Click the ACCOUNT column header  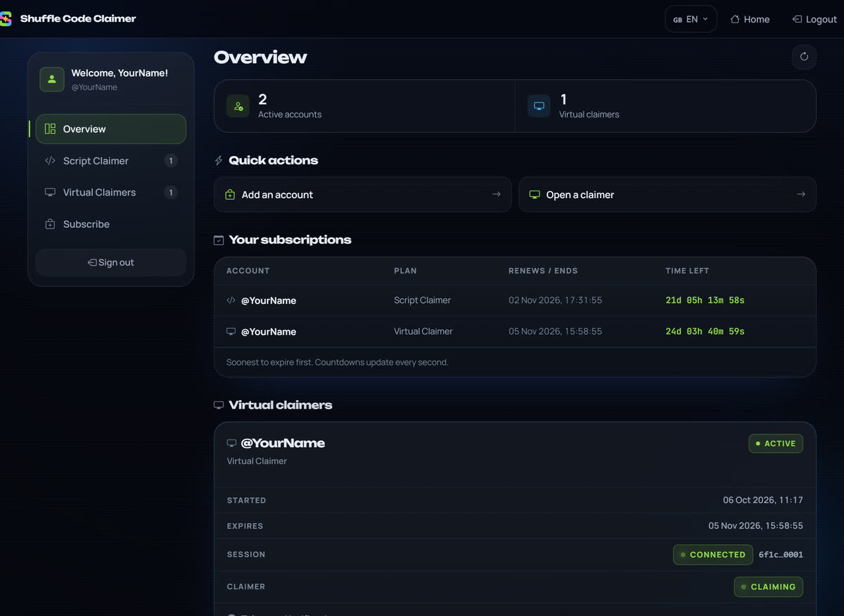pos(248,271)
